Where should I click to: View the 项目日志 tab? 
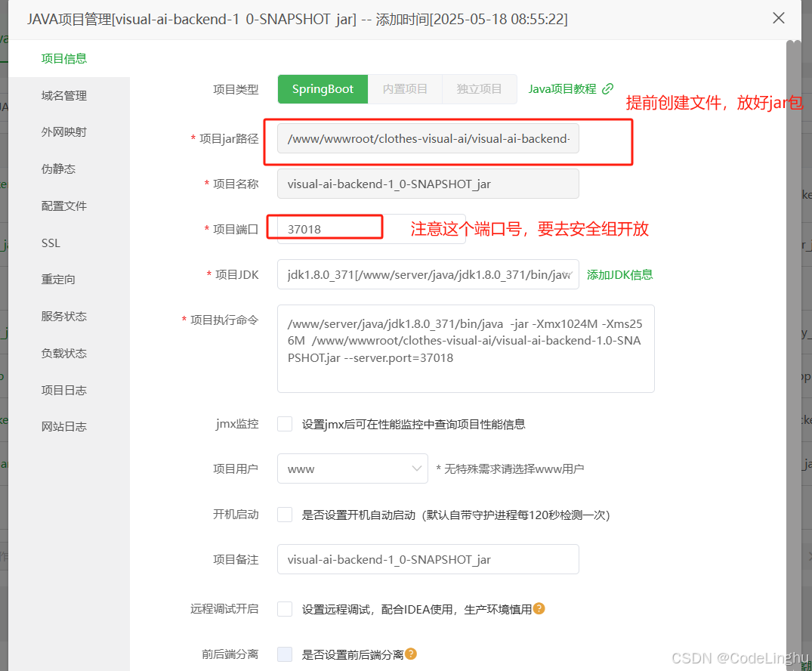tap(64, 390)
